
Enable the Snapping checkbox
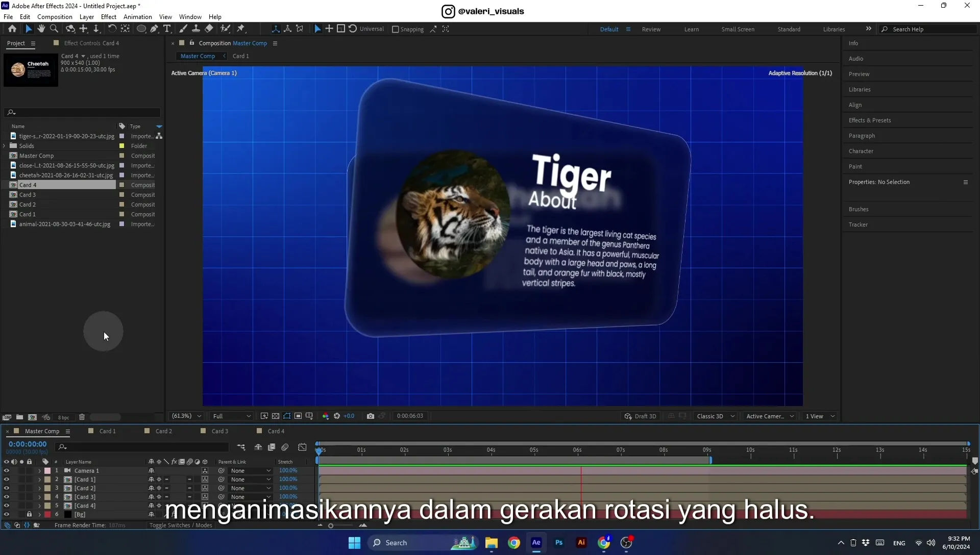point(395,30)
